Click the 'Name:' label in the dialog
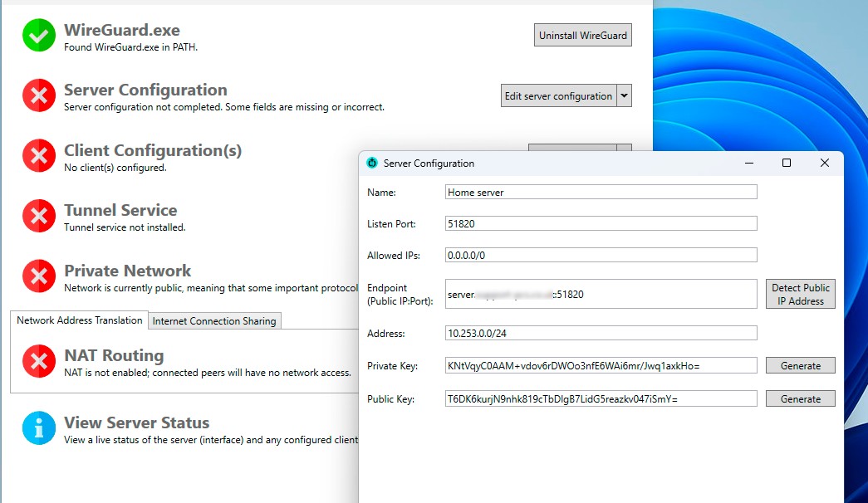 381,193
